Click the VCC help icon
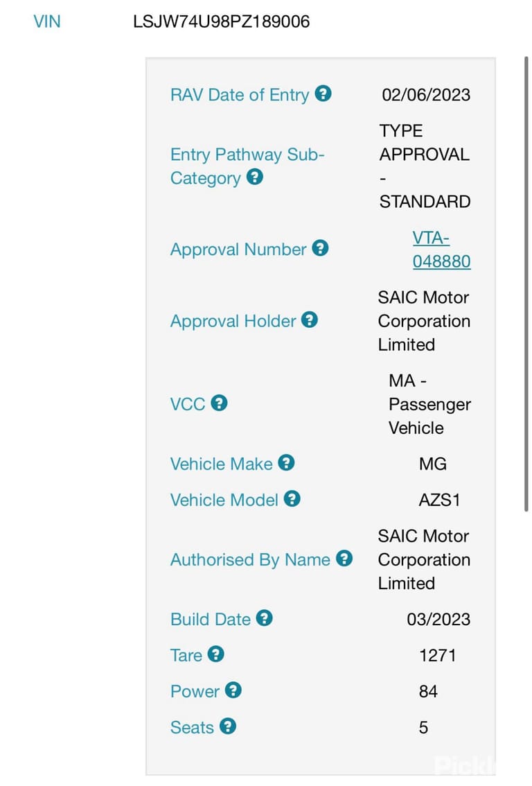Viewport: 532px width, 786px height. click(x=219, y=403)
